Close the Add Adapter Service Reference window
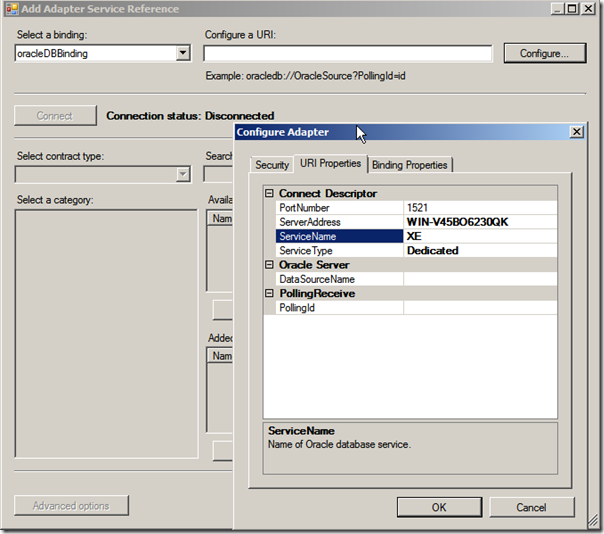Screen dimensions: 604x534 click(x=588, y=8)
